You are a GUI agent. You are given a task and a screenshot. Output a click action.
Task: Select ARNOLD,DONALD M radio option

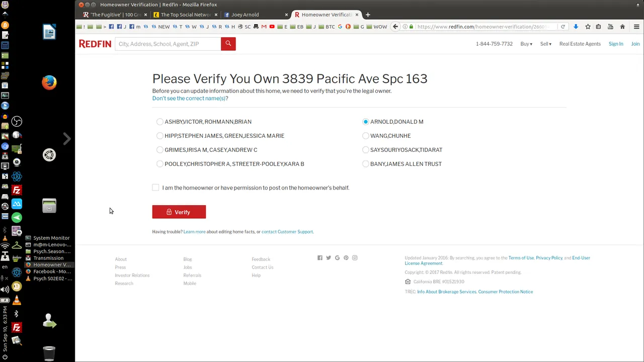point(366,122)
